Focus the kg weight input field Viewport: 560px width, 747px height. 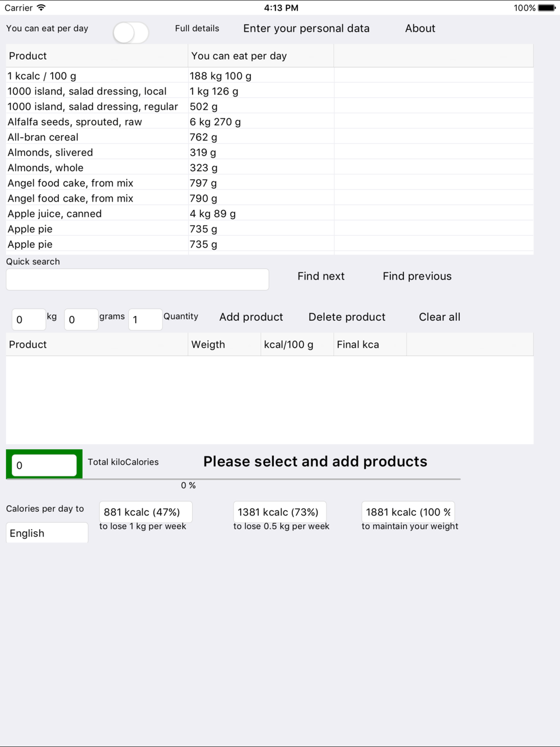pos(29,319)
